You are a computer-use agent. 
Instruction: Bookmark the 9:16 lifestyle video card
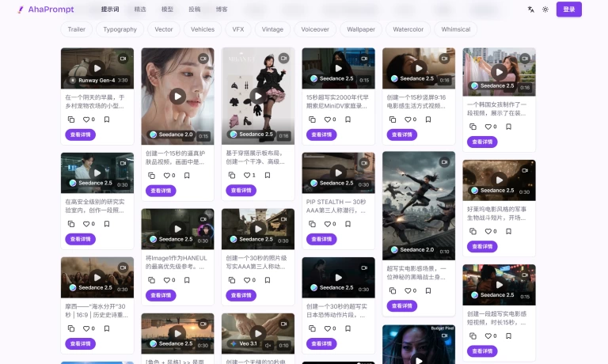428,119
